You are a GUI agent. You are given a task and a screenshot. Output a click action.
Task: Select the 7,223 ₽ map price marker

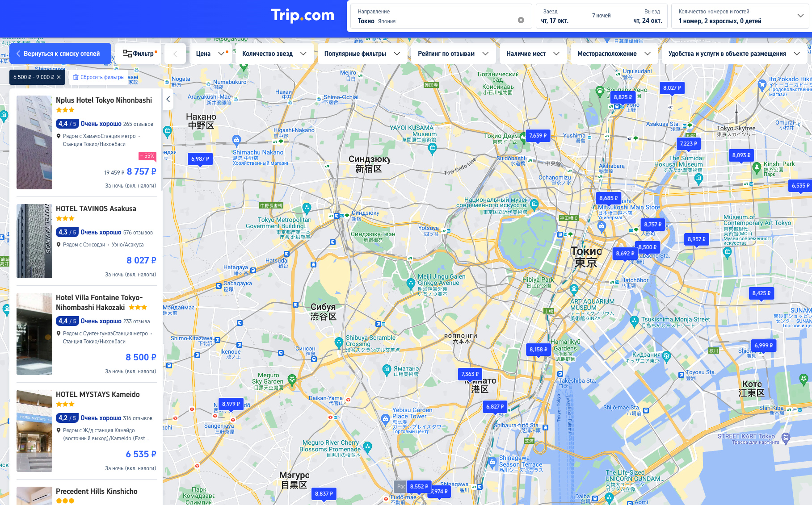click(x=688, y=144)
